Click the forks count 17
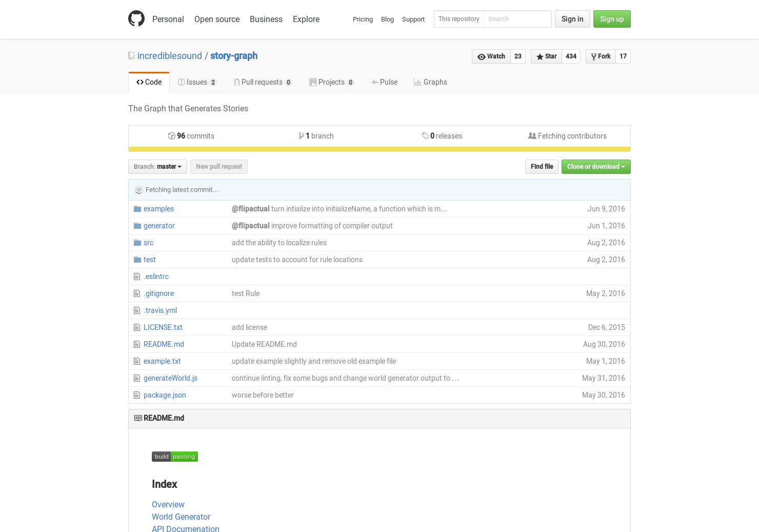The image size is (759, 532). [x=623, y=56]
